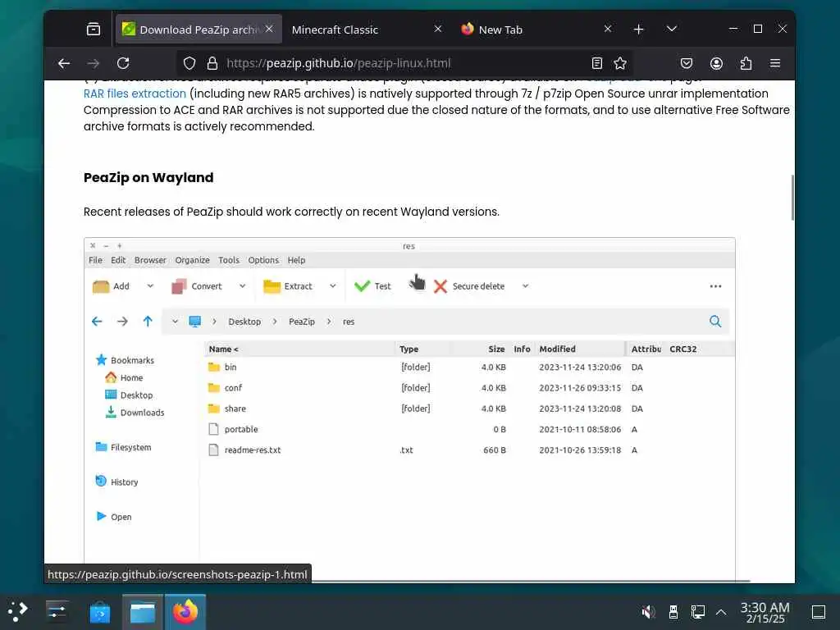Close the New Tab tab

[x=608, y=29]
